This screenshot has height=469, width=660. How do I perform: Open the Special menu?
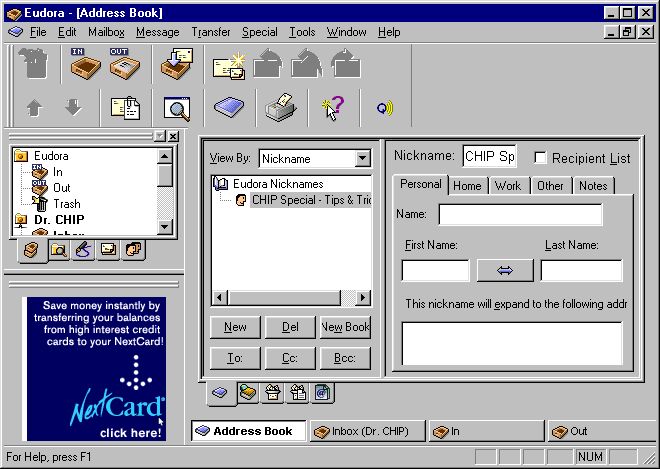click(260, 32)
